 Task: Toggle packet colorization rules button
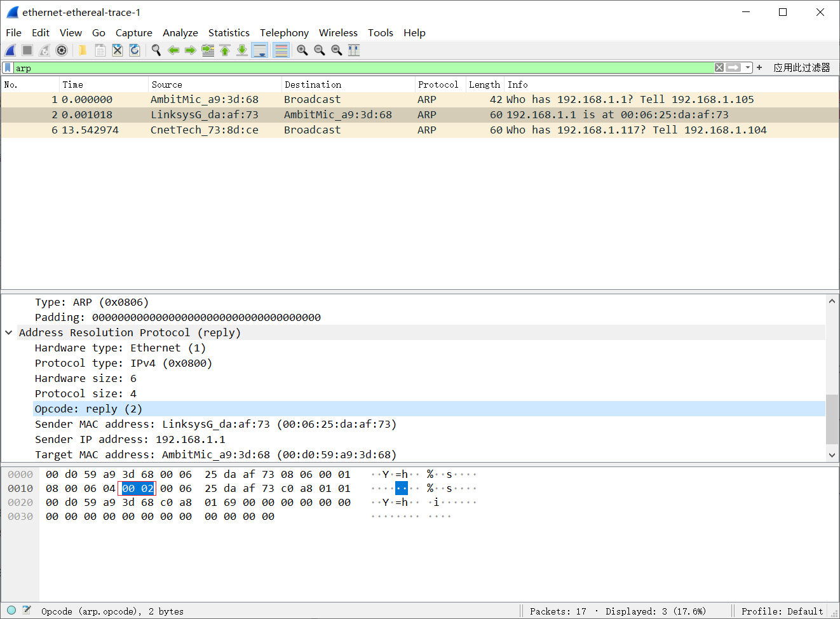pos(281,50)
